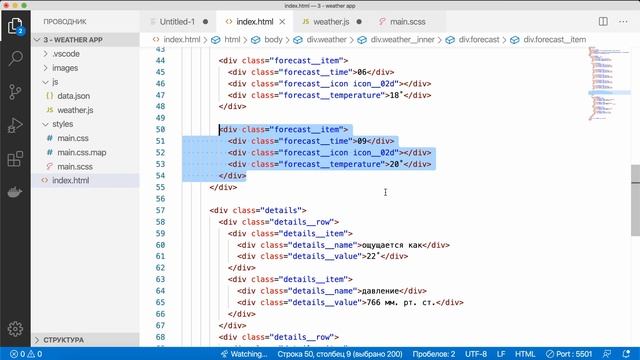Screen dimensions: 640x360
Task: Expand the СТРУКТУРА outline section
Action: point(85,340)
